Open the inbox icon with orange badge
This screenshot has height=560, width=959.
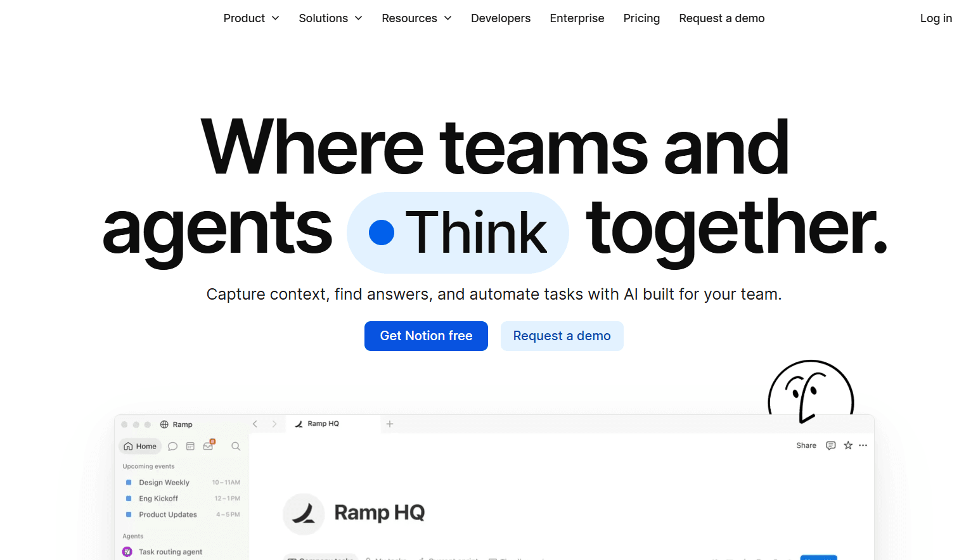coord(209,445)
